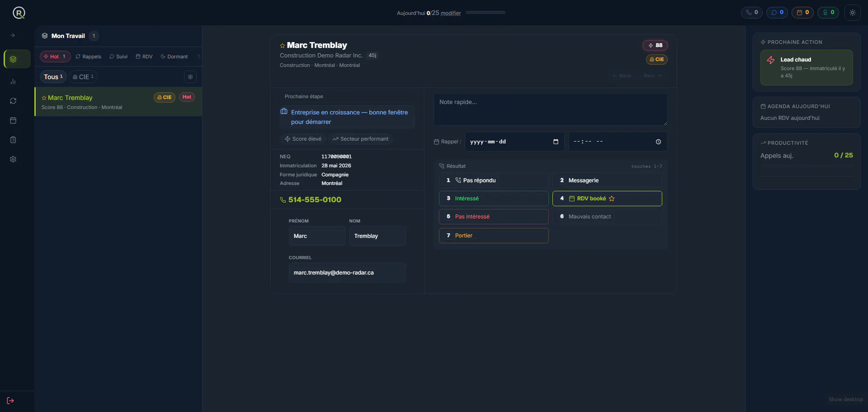
Task: Click the NEQ number 1170090001
Action: point(336,156)
